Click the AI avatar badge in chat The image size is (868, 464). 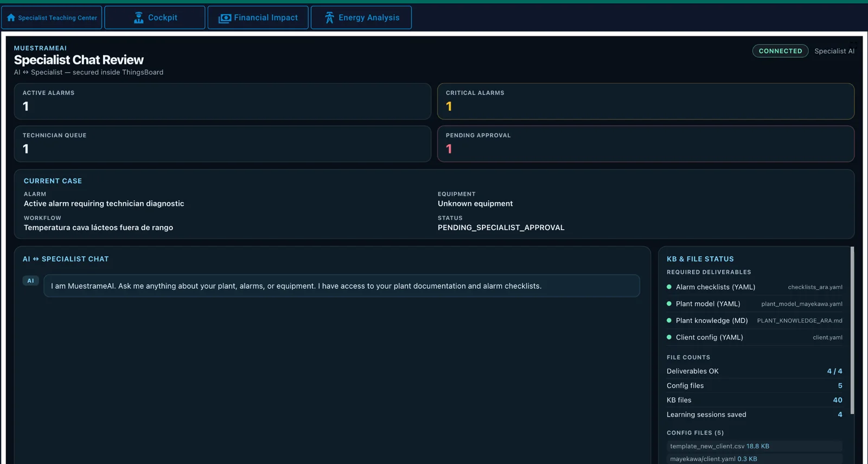point(30,281)
